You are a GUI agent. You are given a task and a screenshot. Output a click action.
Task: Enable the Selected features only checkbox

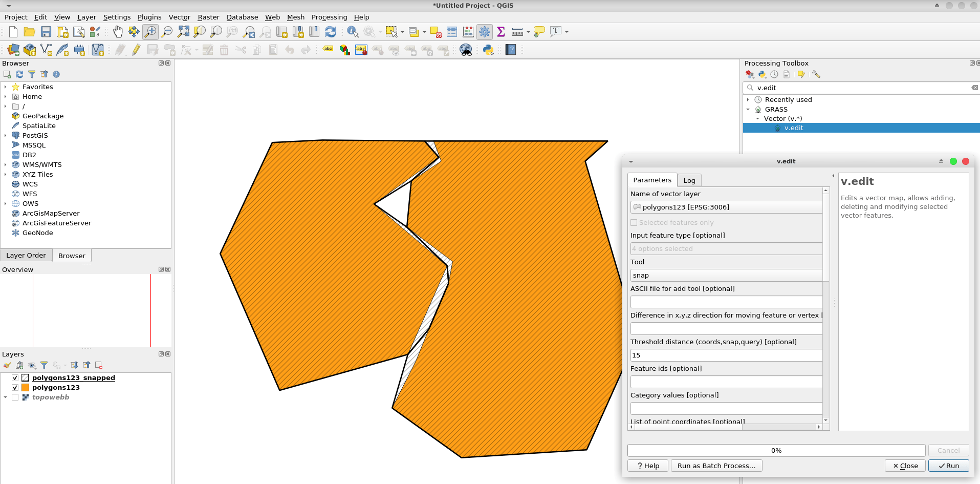634,222
